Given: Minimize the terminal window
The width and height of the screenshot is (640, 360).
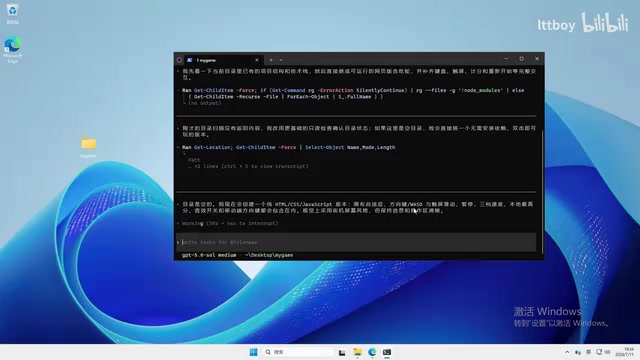Looking at the screenshot, I should (506, 59).
